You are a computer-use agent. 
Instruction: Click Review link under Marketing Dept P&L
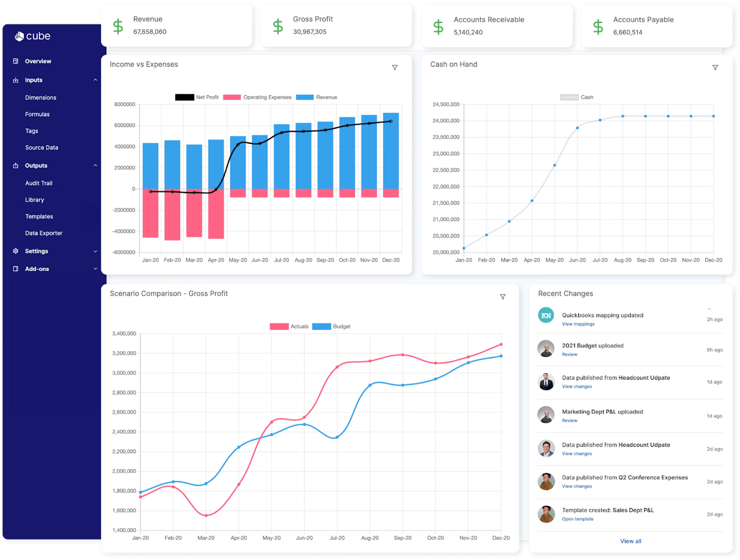569,421
